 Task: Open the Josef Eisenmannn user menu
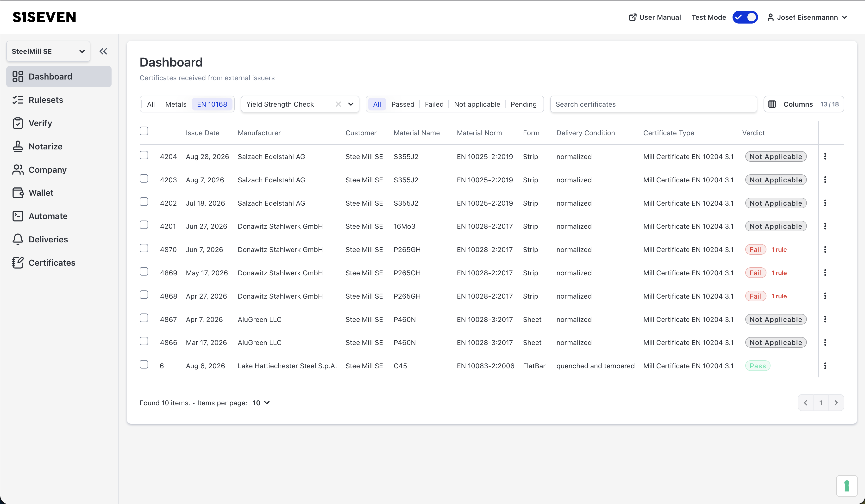(807, 17)
